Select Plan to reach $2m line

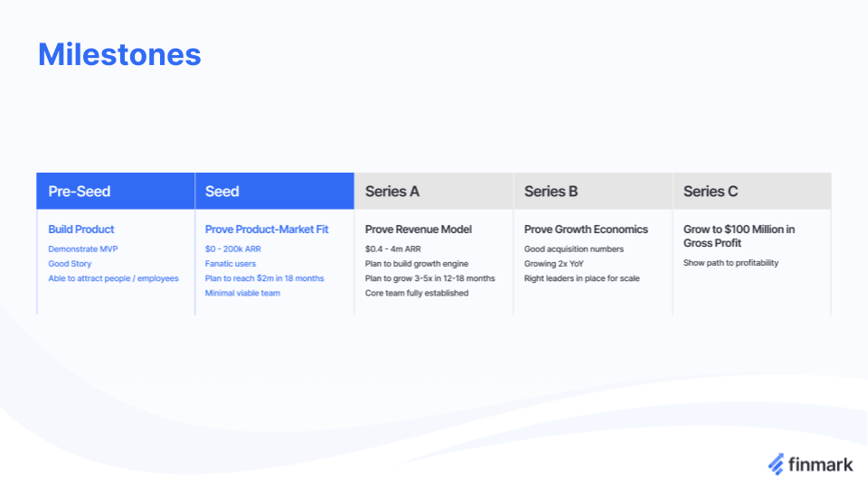pos(265,278)
